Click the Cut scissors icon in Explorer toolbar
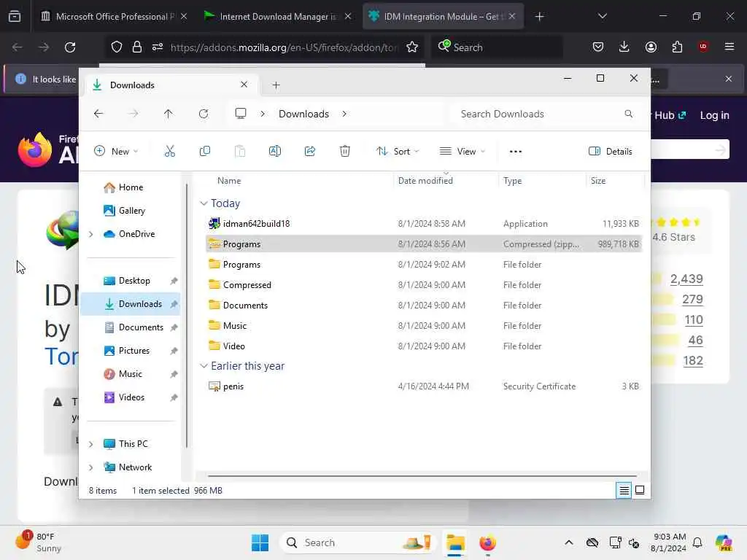Image resolution: width=747 pixels, height=560 pixels. coord(169,152)
